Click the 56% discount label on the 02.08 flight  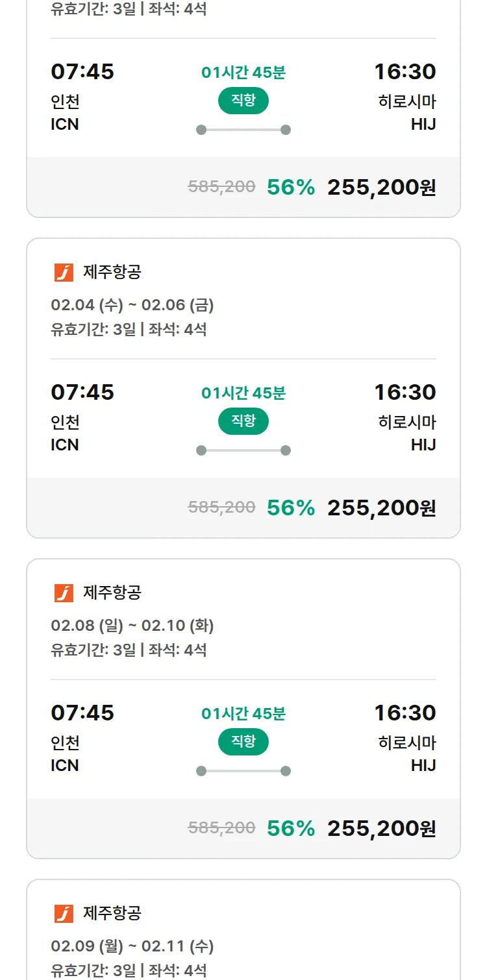(x=290, y=828)
